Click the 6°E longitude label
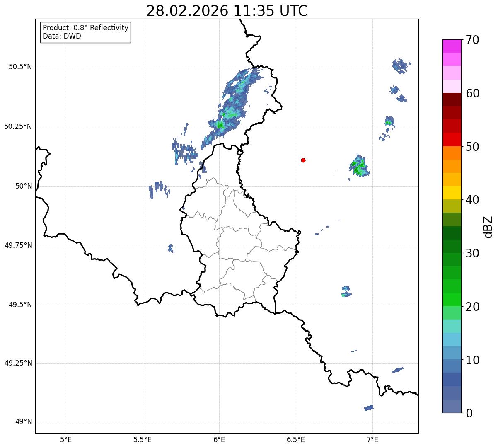 pos(219,439)
